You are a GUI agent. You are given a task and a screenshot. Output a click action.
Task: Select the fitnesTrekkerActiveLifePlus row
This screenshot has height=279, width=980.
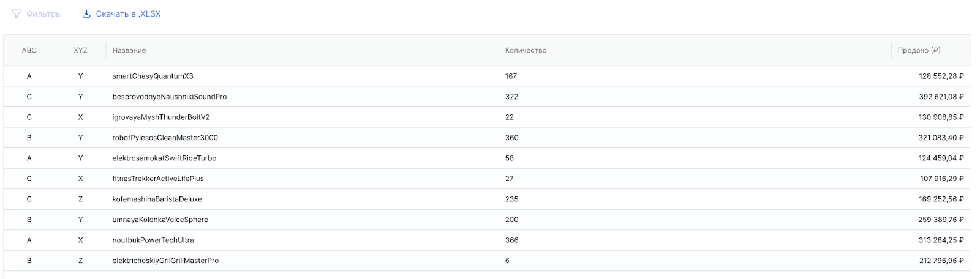(158, 179)
